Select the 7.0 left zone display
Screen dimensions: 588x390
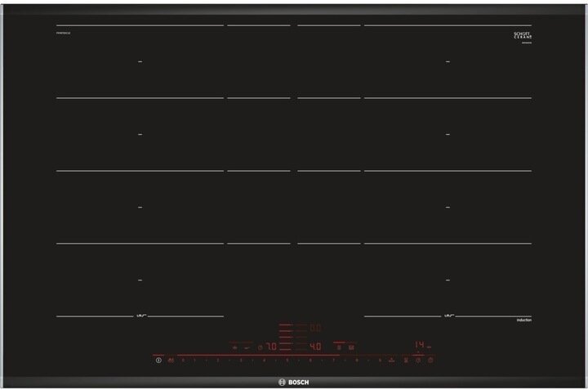[271, 347]
